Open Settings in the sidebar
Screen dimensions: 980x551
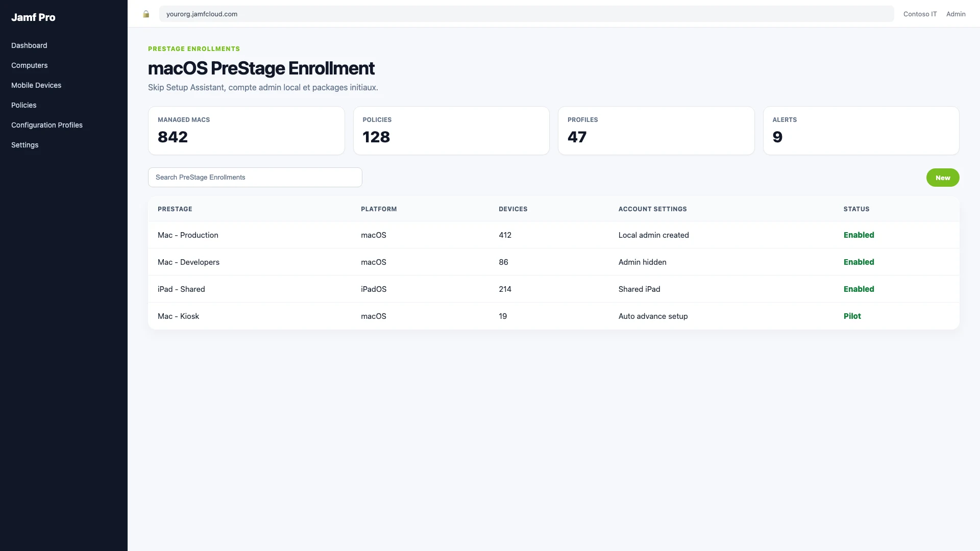(25, 145)
